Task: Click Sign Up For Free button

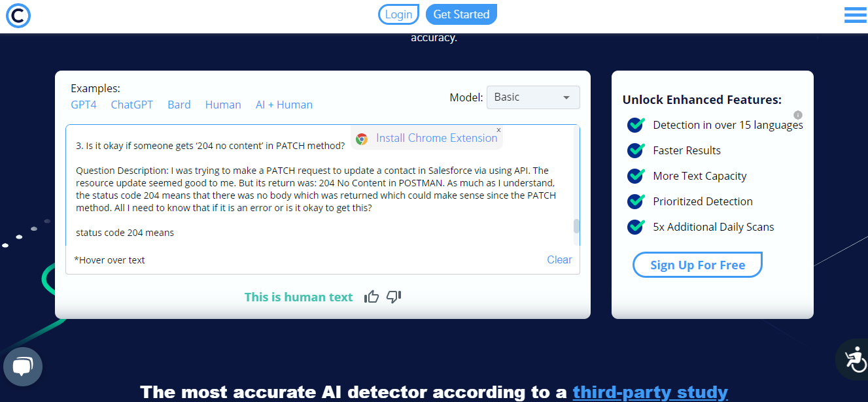Action: 697,265
